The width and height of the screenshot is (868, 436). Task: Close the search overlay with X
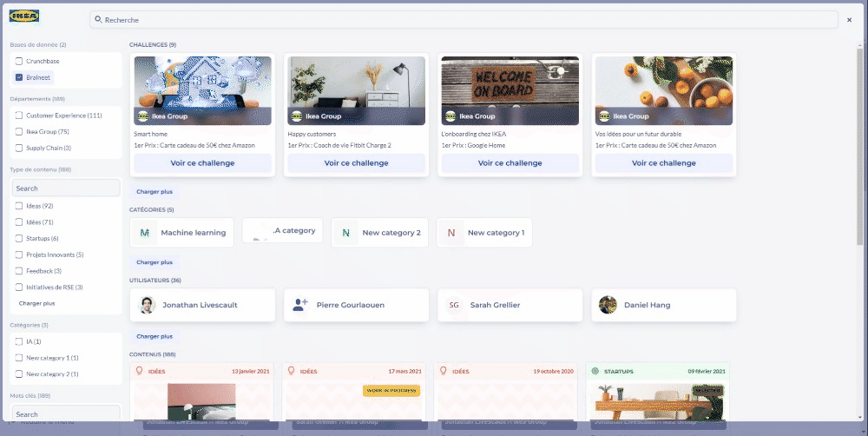pos(849,19)
